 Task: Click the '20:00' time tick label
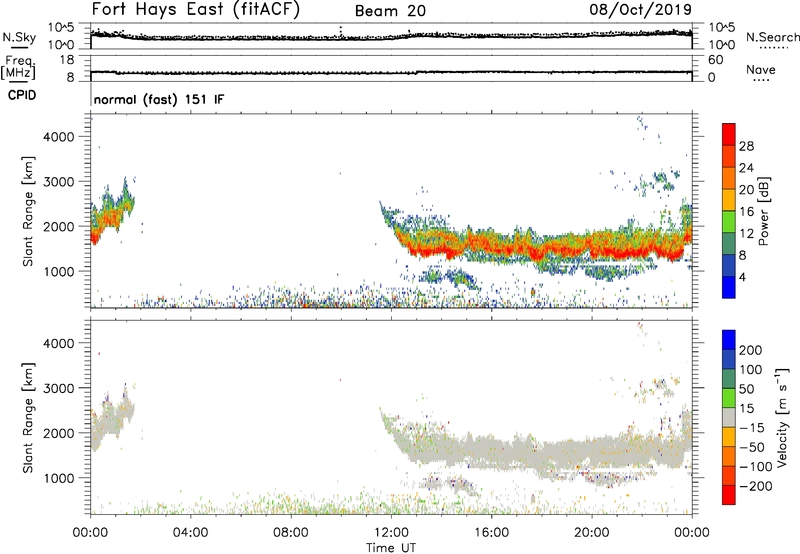(591, 533)
